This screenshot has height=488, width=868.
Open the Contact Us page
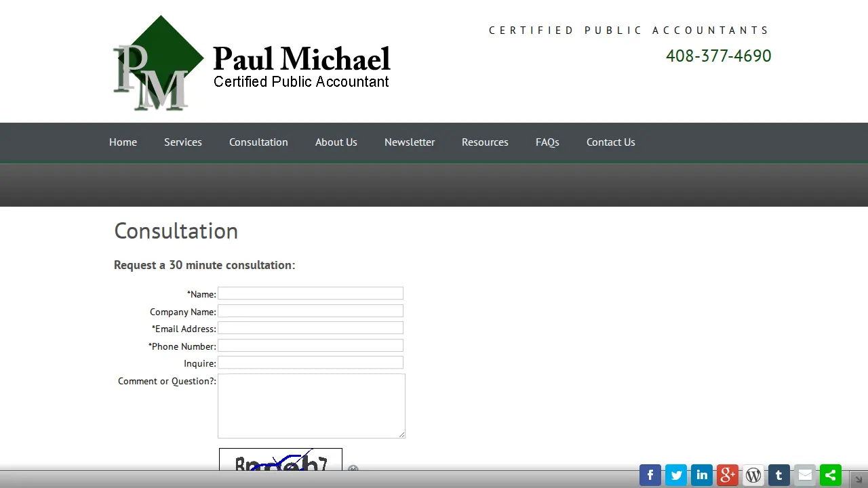[x=611, y=142]
